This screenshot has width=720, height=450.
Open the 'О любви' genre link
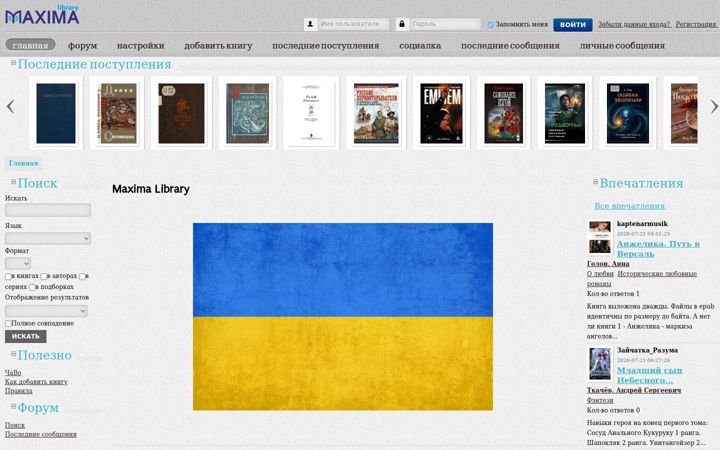[600, 274]
